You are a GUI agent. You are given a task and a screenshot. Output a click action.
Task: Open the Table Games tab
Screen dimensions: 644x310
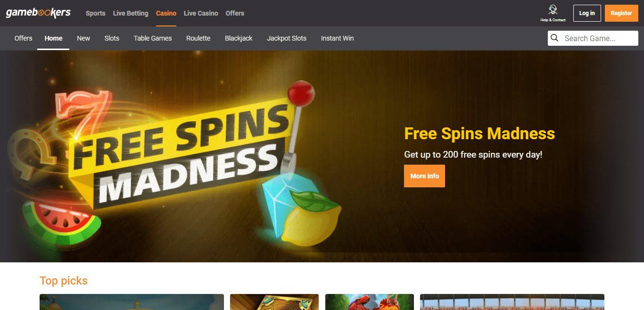coord(153,38)
